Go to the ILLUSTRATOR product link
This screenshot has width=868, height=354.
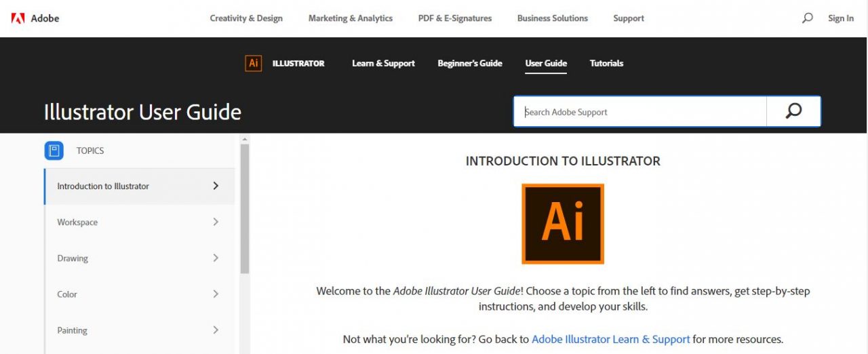(298, 63)
